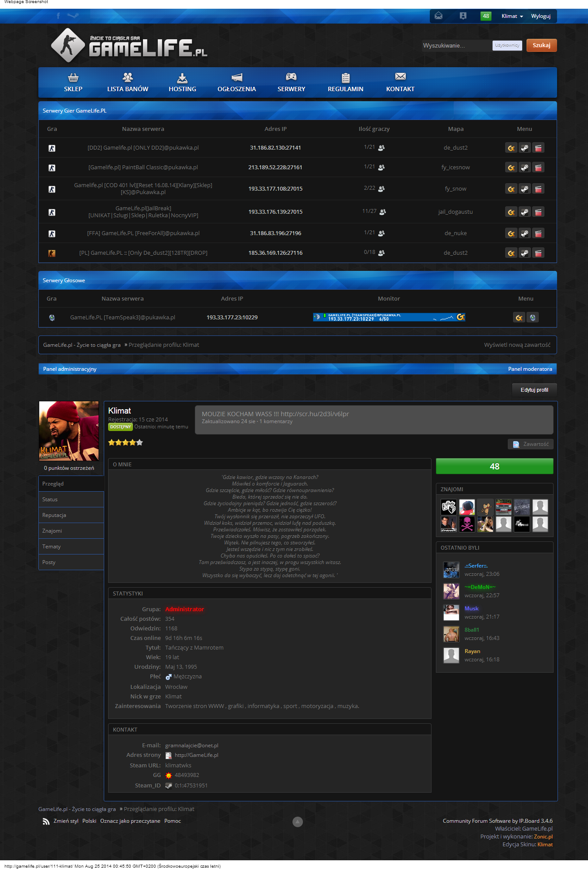Select the Posty profile tab
Image resolution: width=588 pixels, height=869 pixels.
pyautogui.click(x=71, y=562)
